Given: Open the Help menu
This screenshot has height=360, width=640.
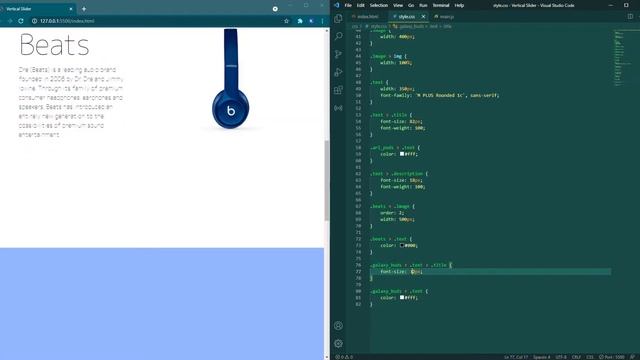Looking at the screenshot, I should 459,5.
